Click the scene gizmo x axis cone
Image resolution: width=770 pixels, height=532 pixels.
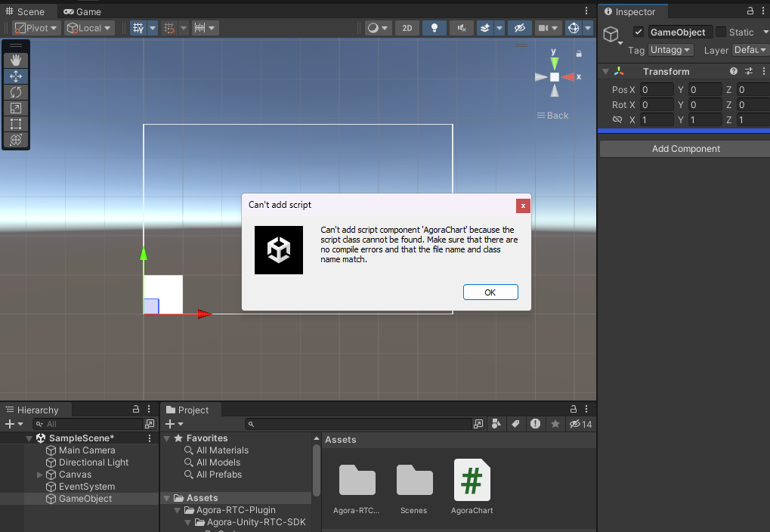pos(569,77)
